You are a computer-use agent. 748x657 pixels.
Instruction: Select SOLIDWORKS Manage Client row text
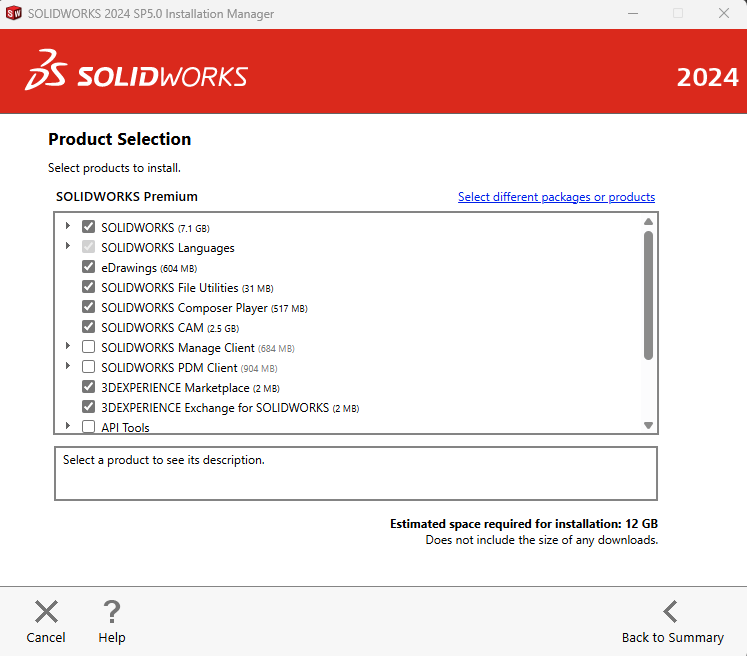point(197,348)
